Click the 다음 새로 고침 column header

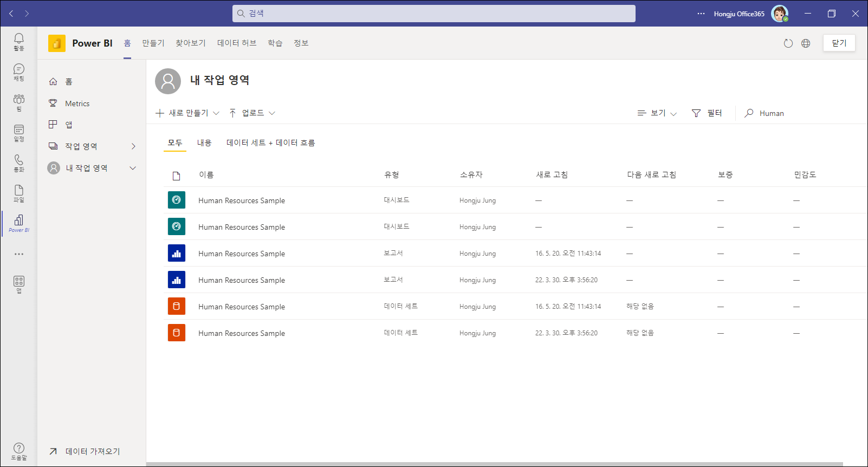pyautogui.click(x=651, y=174)
